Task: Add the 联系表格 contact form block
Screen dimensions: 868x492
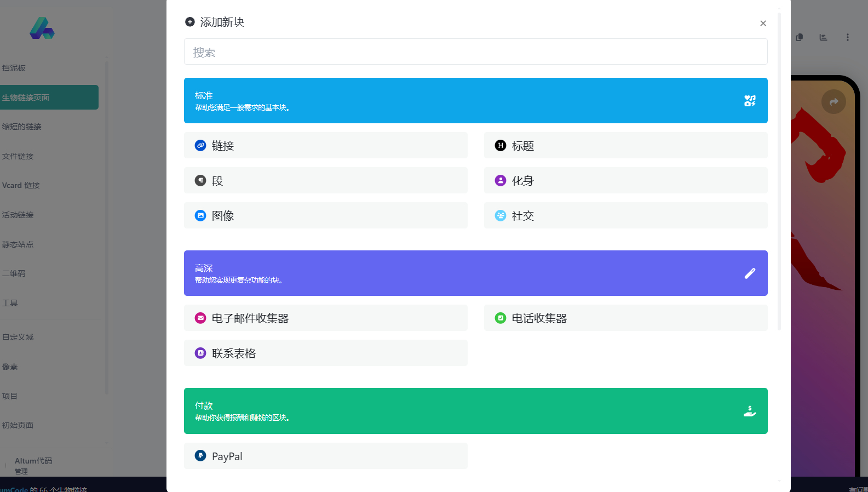Action: tap(325, 353)
